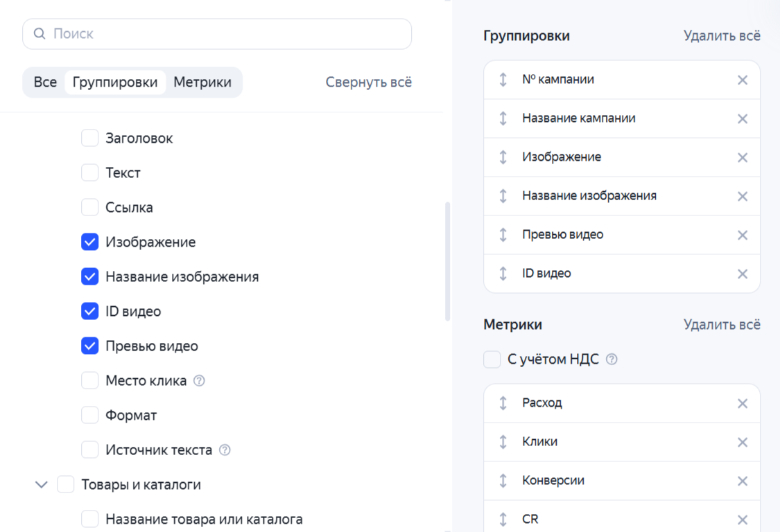Click "Удалить всё" in the Группировки panel

coord(722,35)
